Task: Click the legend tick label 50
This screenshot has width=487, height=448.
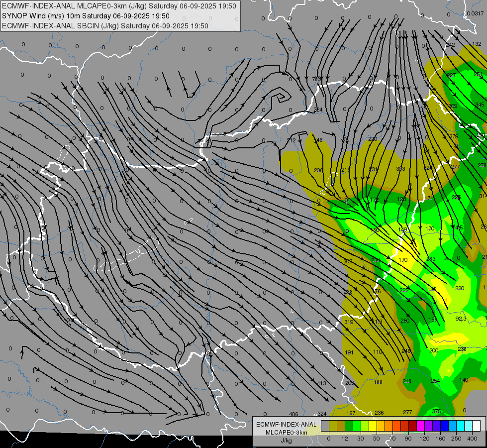Action: [x=376, y=439]
